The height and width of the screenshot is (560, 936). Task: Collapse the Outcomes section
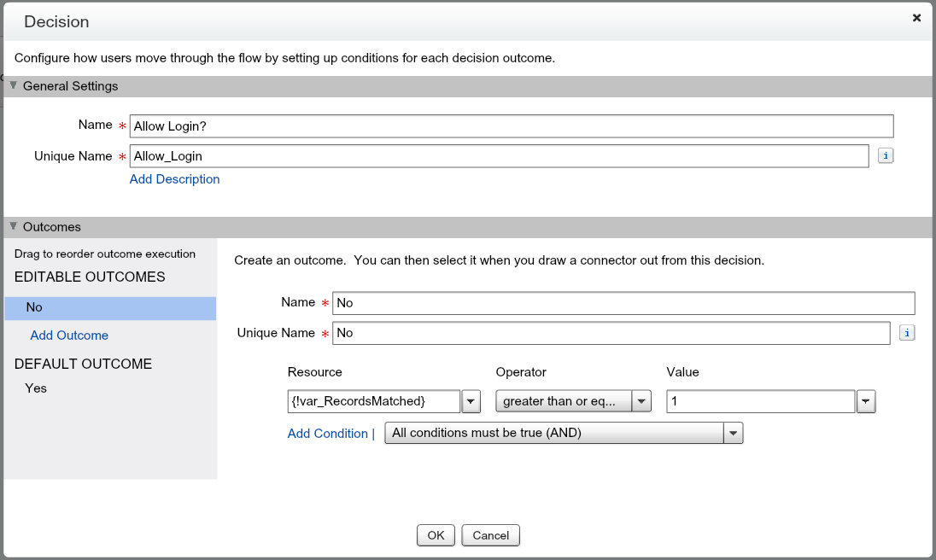13,227
